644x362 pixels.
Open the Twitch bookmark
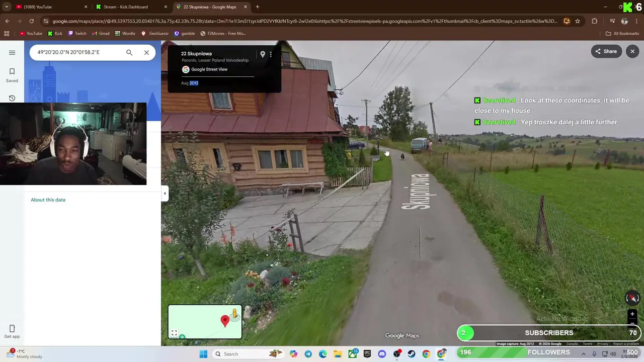[x=77, y=34]
